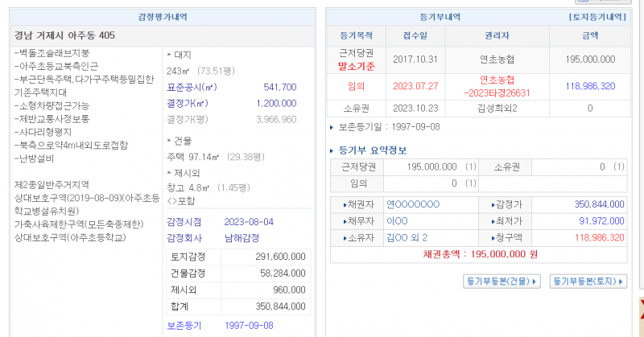The image size is (644, 337).
Task: Click the arrow icon before 소유자
Action: pos(345,237)
